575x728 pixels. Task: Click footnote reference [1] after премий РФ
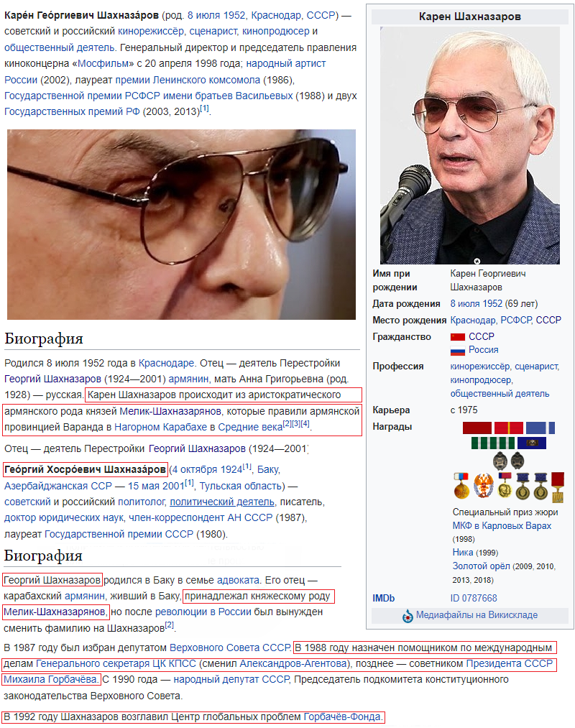tap(204, 109)
